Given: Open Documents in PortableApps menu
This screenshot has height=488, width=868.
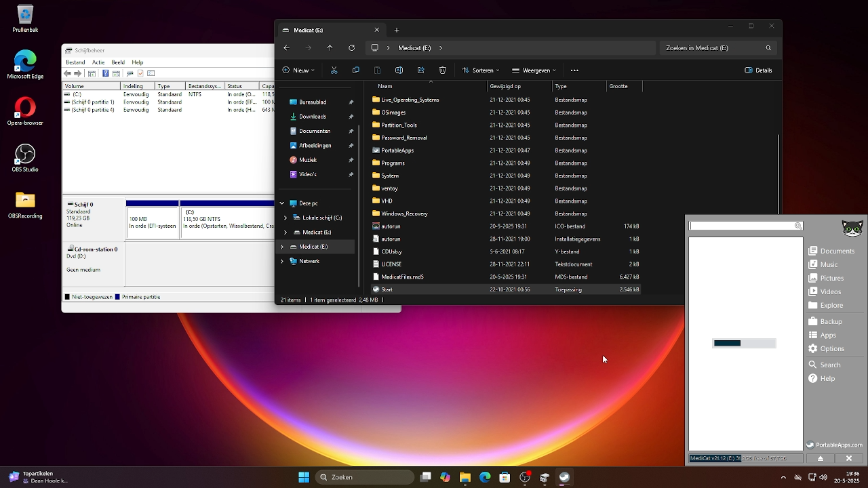Looking at the screenshot, I should pyautogui.click(x=831, y=251).
